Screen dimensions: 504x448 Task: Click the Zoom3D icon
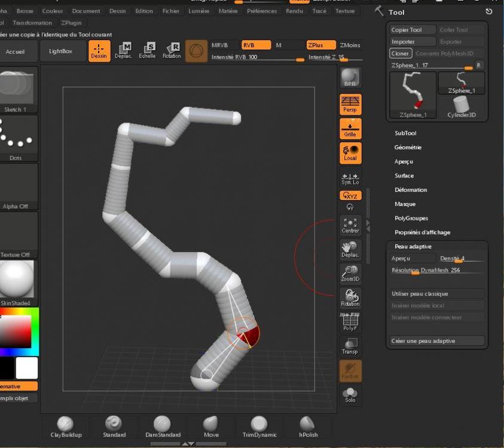[x=350, y=273]
